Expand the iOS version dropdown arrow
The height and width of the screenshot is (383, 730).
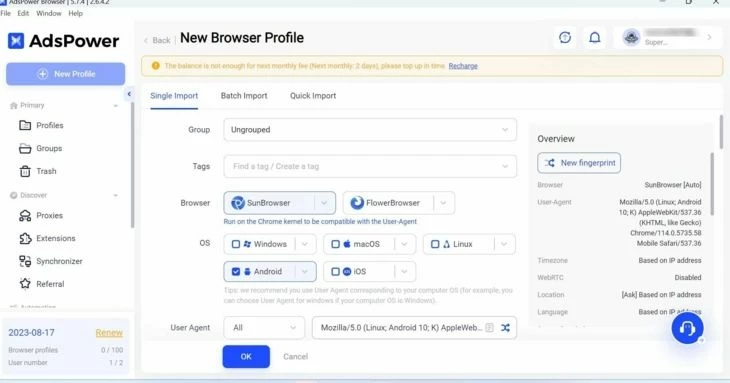click(404, 272)
